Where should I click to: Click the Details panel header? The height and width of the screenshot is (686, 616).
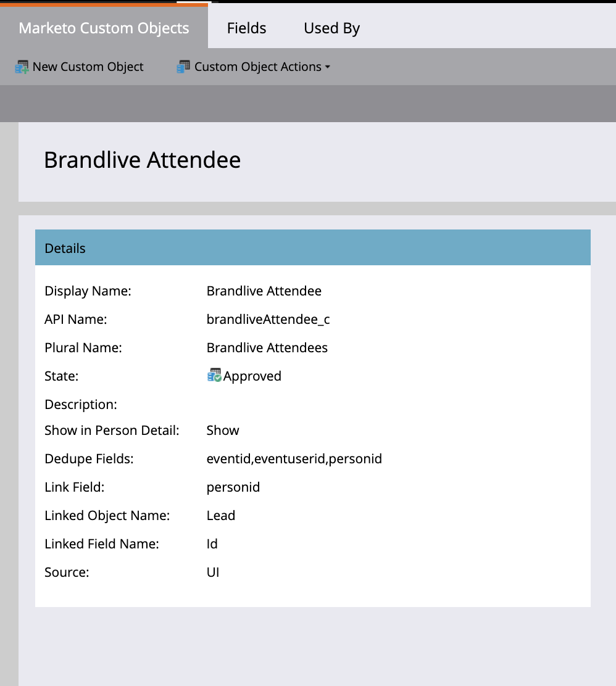[312, 247]
